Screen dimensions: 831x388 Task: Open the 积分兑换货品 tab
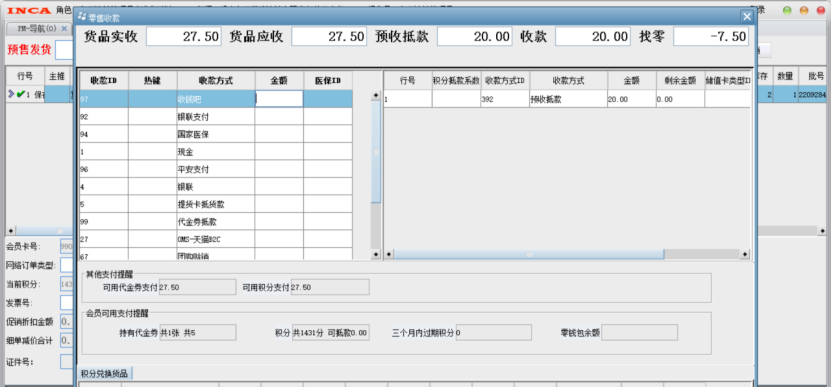point(104,373)
